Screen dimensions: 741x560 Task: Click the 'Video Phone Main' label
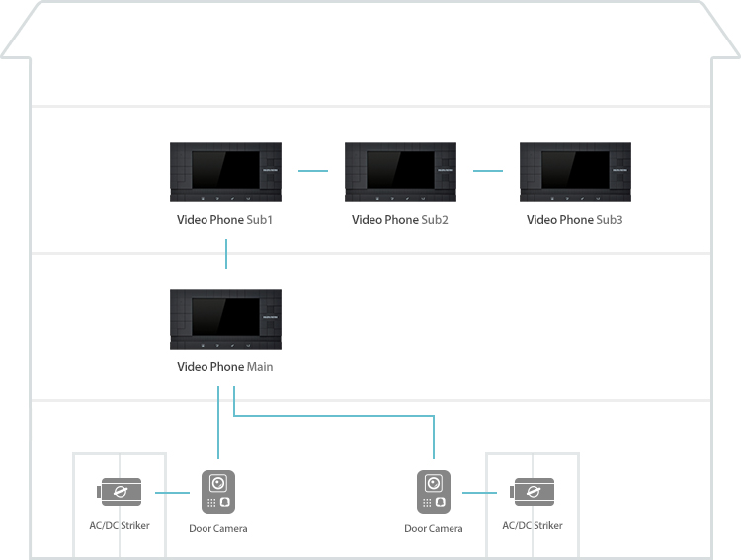pyautogui.click(x=225, y=367)
